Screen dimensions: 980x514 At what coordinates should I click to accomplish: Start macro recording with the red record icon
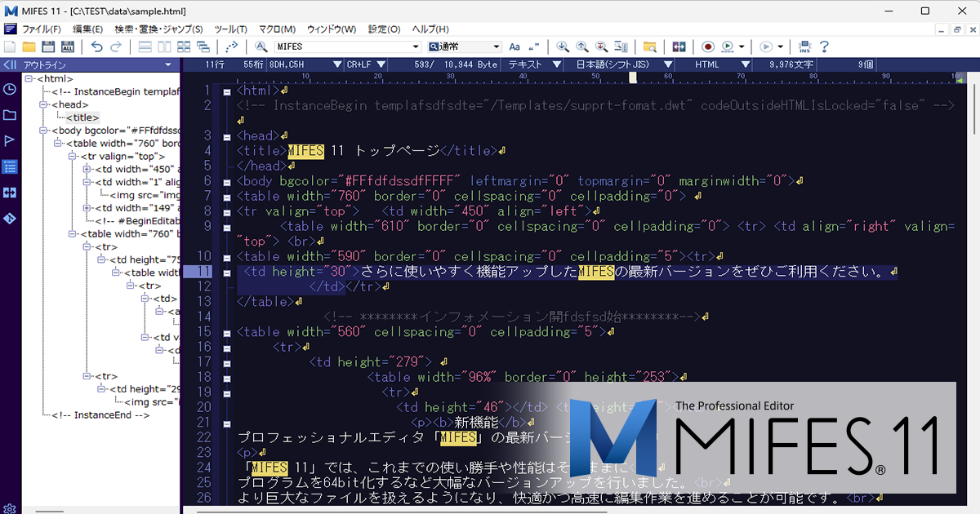click(x=707, y=47)
